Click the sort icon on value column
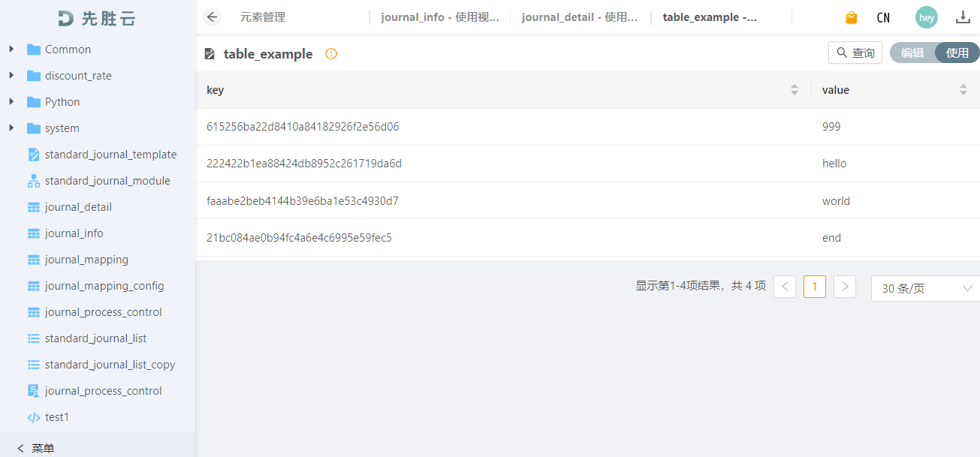This screenshot has width=980, height=457. pyautogui.click(x=963, y=90)
